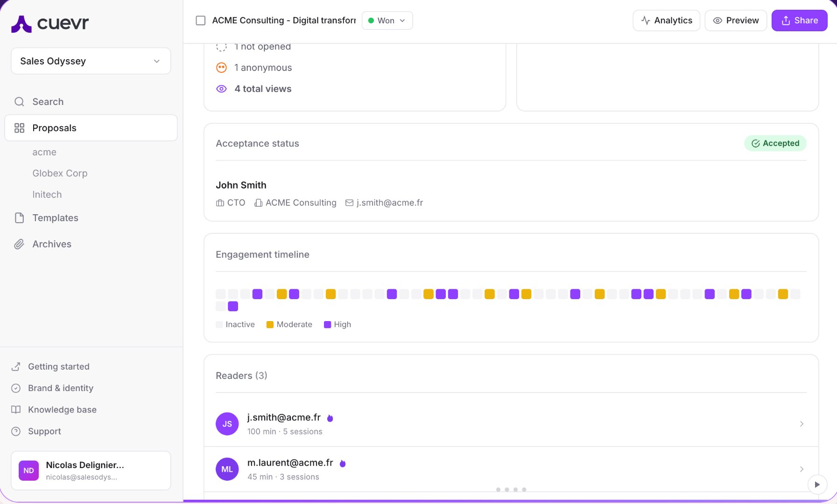Click the High legend swatch
The height and width of the screenshot is (504, 837).
tap(327, 325)
